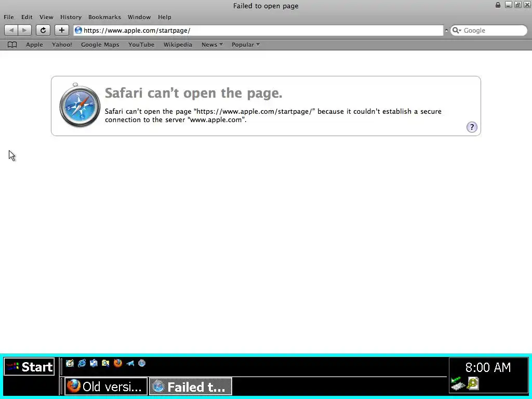Launch Show Desktop from quick launch
Image resolution: width=532 pixels, height=399 pixels.
click(x=70, y=363)
